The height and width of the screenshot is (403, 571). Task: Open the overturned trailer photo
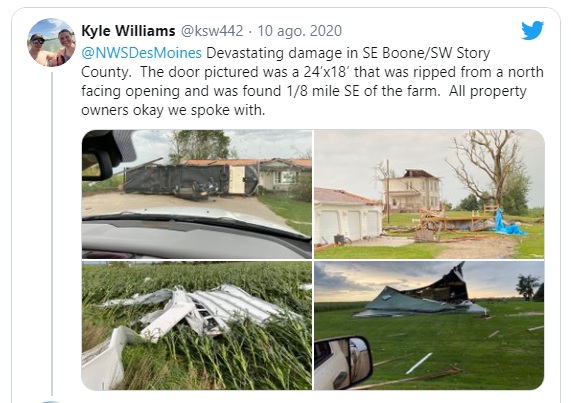(x=197, y=194)
